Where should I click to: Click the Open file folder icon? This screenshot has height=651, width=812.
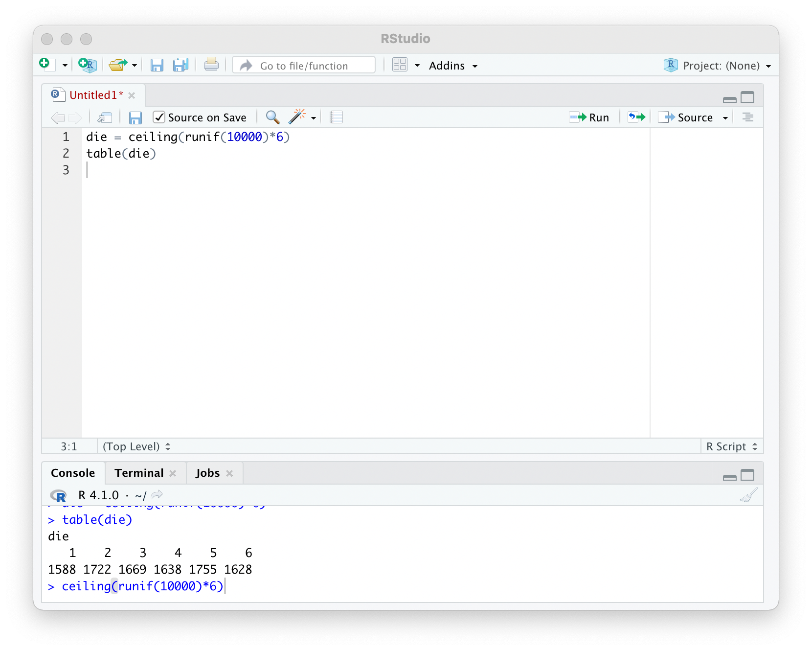(x=118, y=65)
